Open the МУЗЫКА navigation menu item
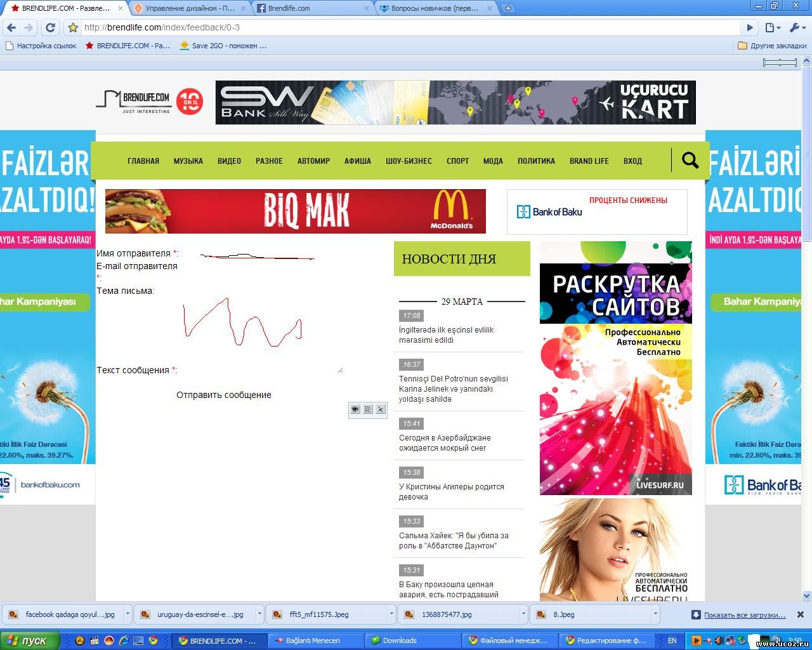 coord(188,161)
